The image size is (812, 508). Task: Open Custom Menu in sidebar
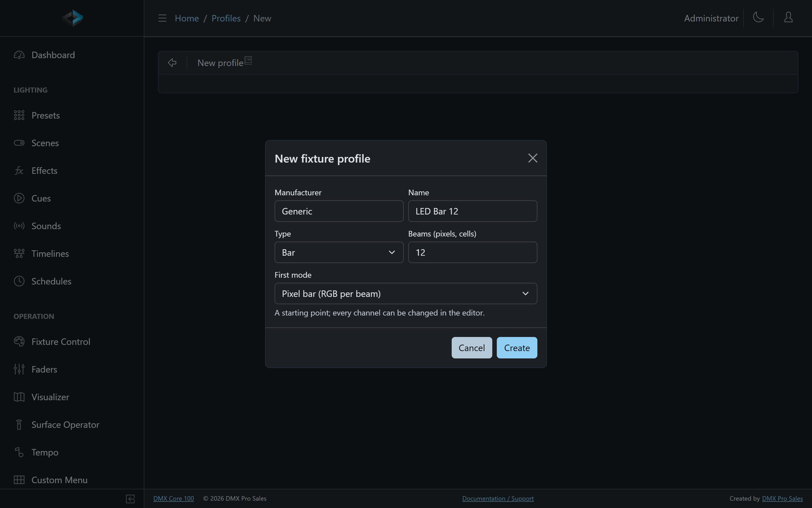click(59, 480)
